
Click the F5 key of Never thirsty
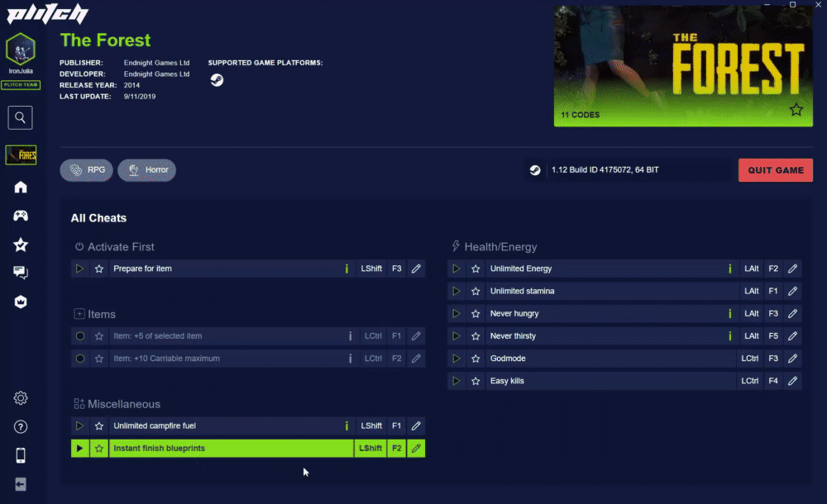pyautogui.click(x=773, y=335)
